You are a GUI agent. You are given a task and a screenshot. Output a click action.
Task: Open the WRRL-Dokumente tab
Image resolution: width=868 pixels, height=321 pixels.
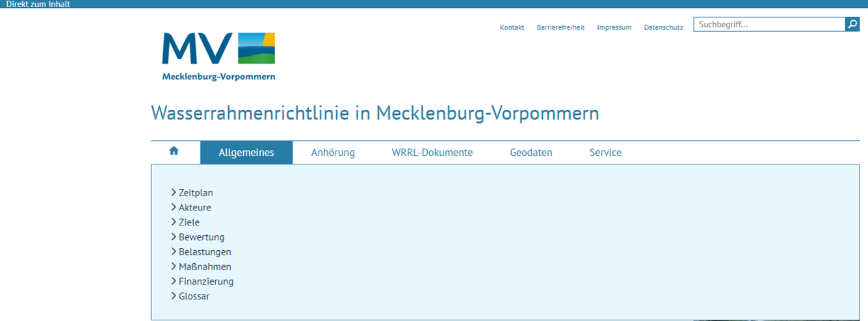(x=432, y=153)
